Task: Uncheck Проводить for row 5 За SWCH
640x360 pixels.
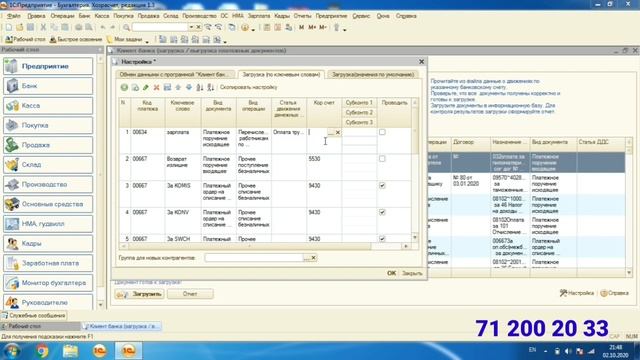Action: pyautogui.click(x=382, y=239)
